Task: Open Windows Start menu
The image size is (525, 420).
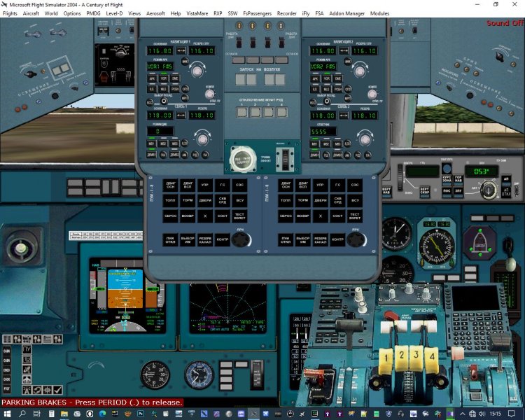Action: [7, 414]
